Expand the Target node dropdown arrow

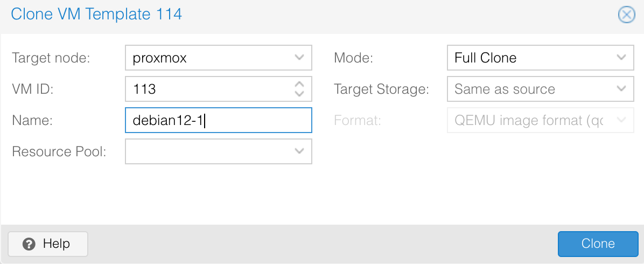point(299,58)
